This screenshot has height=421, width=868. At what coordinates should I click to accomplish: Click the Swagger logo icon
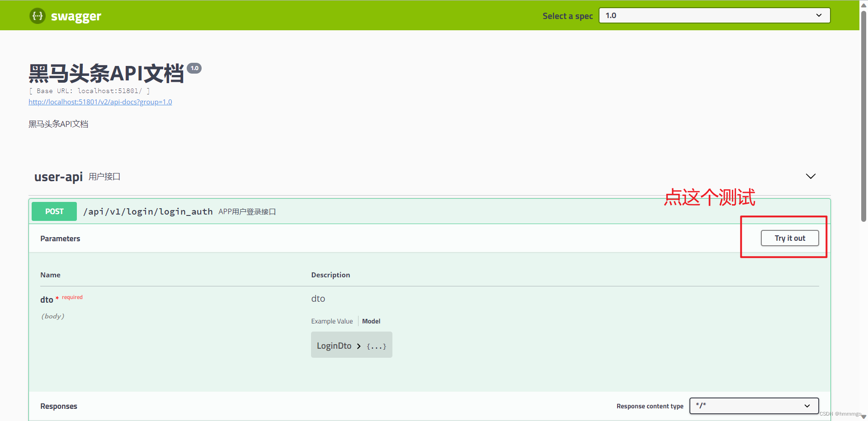38,16
